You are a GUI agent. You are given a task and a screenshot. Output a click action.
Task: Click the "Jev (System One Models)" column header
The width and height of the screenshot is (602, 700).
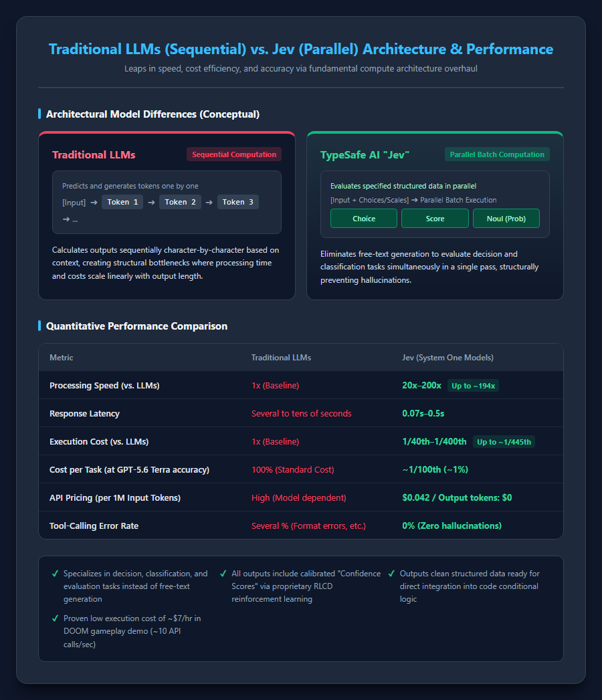pos(447,358)
